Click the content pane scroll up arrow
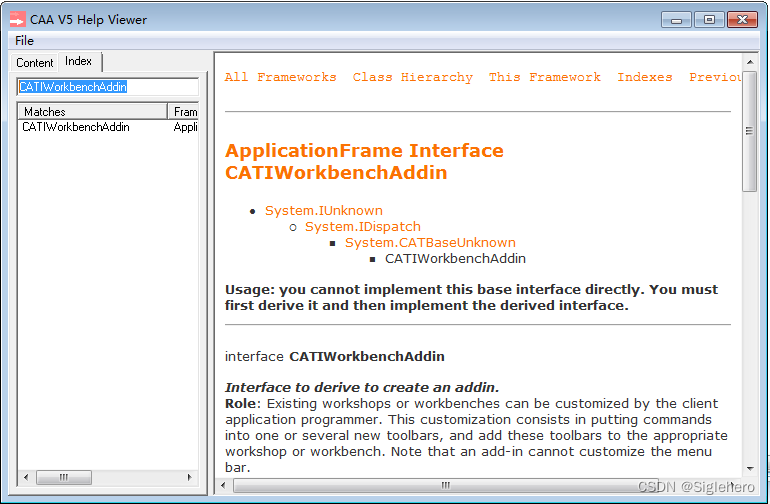The width and height of the screenshot is (770, 504). coord(749,60)
